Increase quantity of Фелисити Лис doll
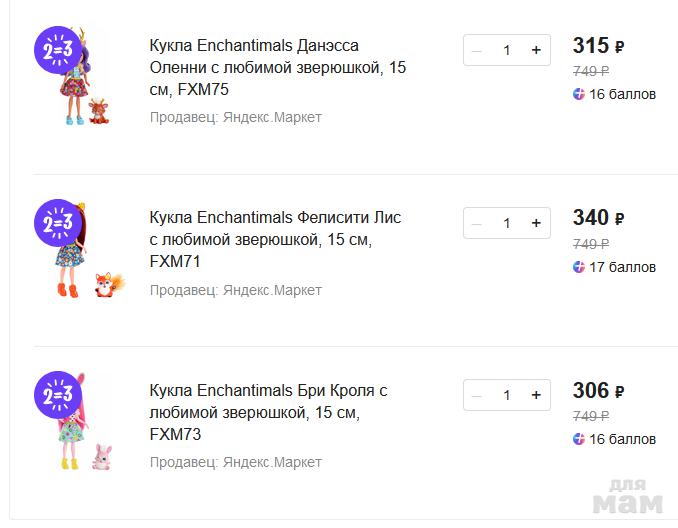Screen dimensions: 678x528 (536, 223)
